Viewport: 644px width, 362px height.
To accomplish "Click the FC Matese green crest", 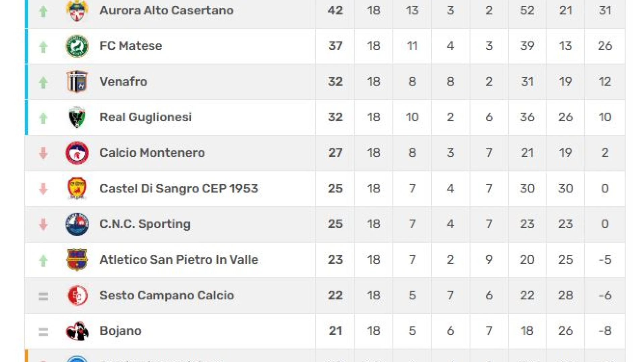I will coord(77,46).
